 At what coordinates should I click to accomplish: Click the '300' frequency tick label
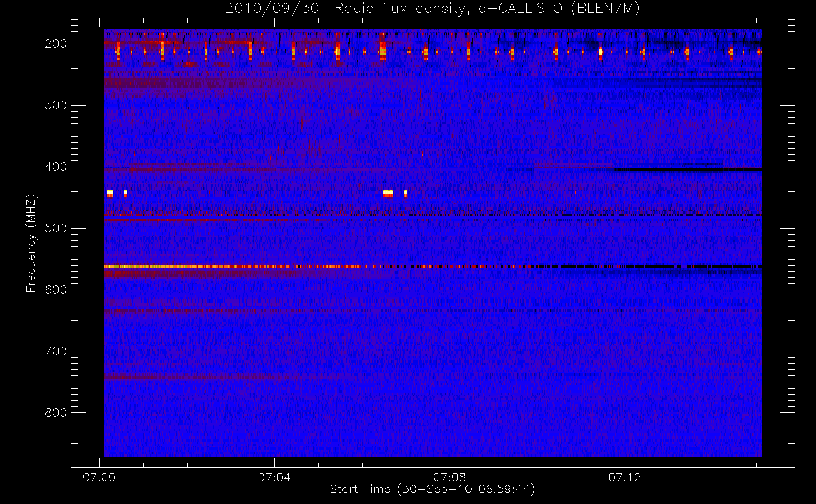coord(56,105)
